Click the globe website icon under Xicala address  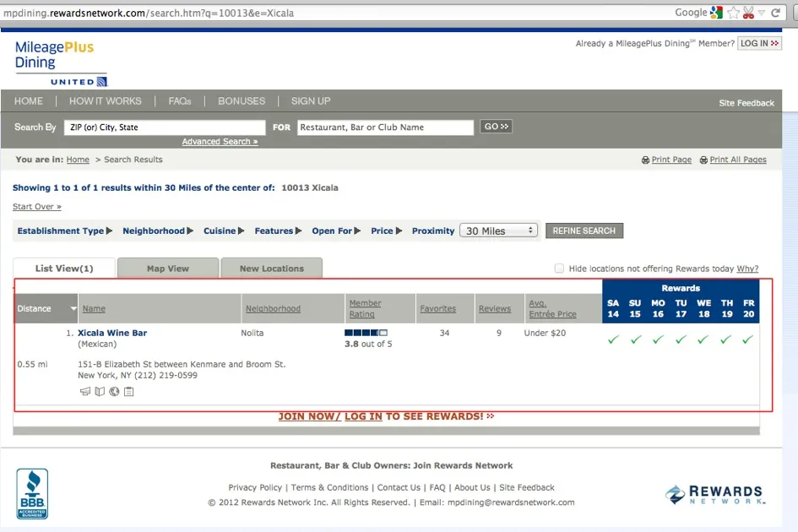click(114, 392)
